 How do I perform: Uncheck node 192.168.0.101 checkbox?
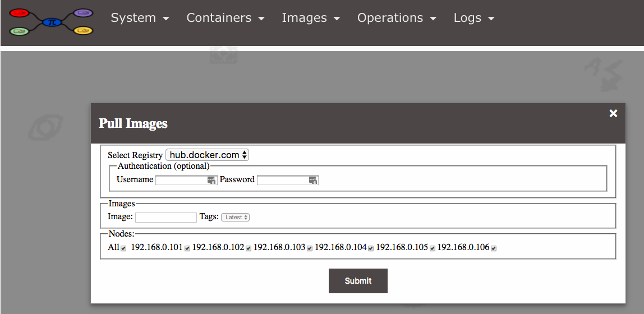click(187, 248)
